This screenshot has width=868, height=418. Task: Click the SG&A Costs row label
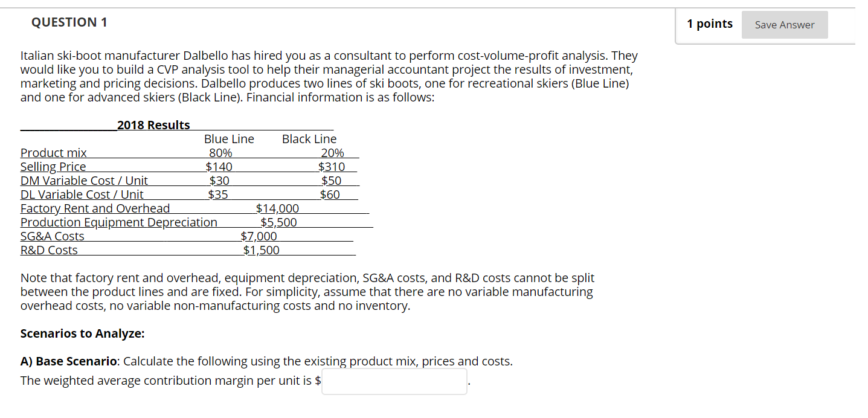[52, 236]
